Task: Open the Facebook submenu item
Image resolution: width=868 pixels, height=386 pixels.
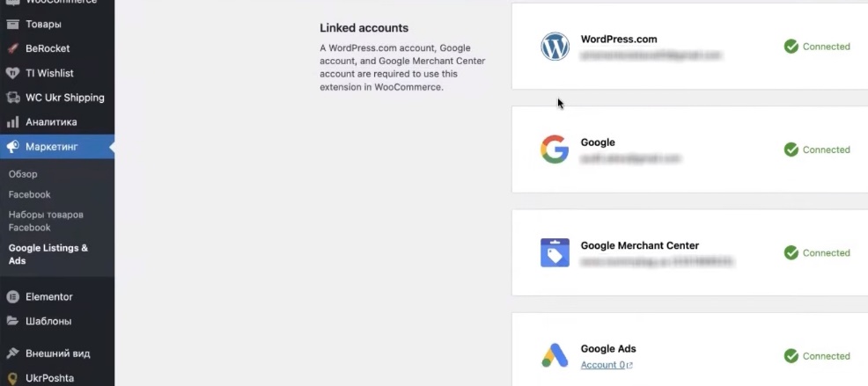Action: [30, 194]
